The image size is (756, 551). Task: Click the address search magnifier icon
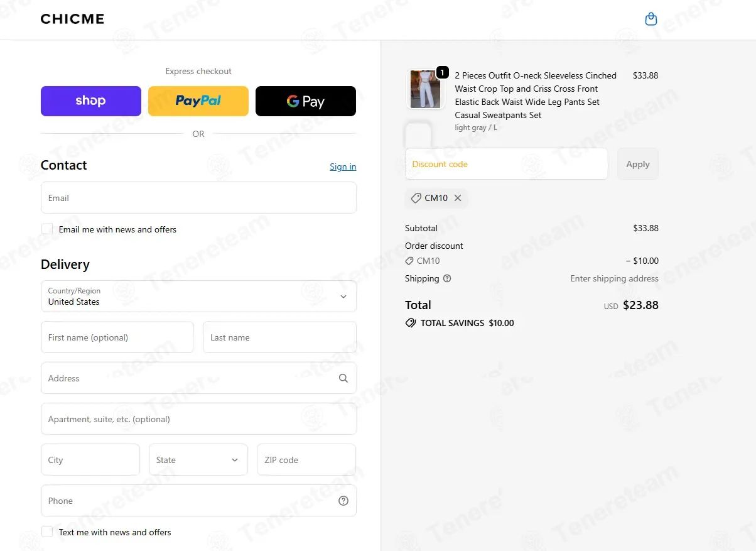(343, 378)
